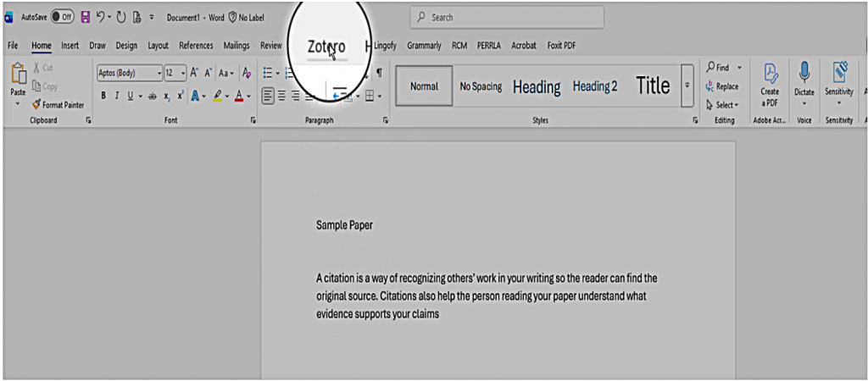Show paragraph marks with pilcrow icon
This screenshot has width=868, height=381.
(x=378, y=74)
